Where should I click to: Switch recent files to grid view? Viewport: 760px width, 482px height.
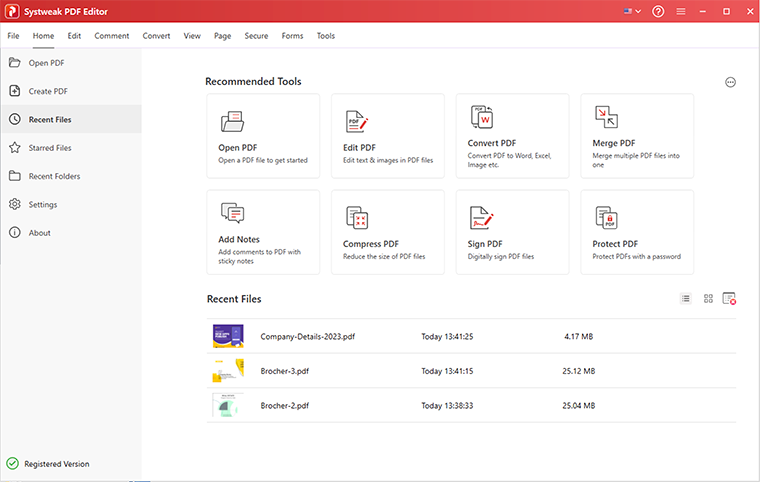[x=708, y=298]
